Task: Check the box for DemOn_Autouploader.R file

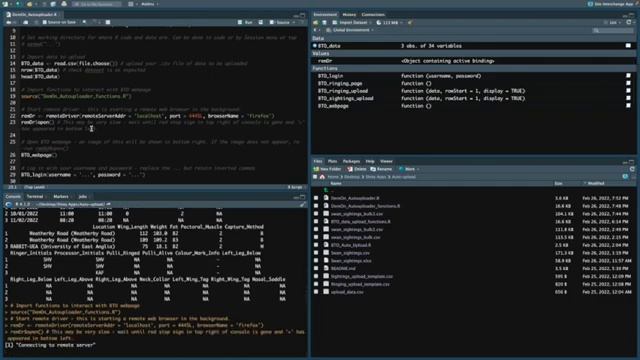Action: [x=316, y=198]
